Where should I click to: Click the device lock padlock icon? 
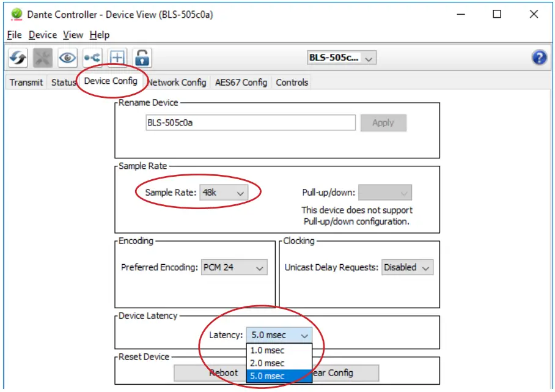tap(142, 57)
